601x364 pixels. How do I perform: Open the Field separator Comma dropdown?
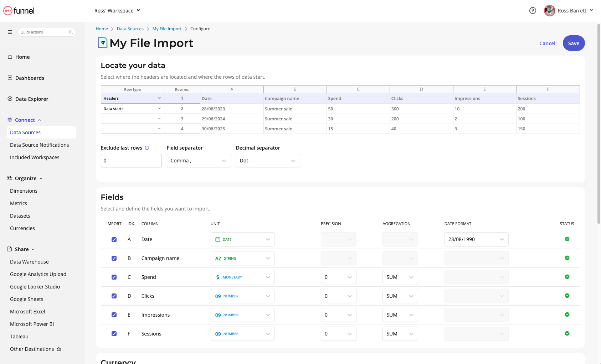tap(199, 161)
